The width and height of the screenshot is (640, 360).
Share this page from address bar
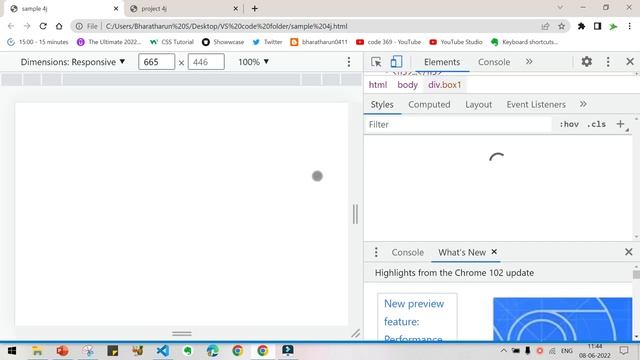coord(545,26)
